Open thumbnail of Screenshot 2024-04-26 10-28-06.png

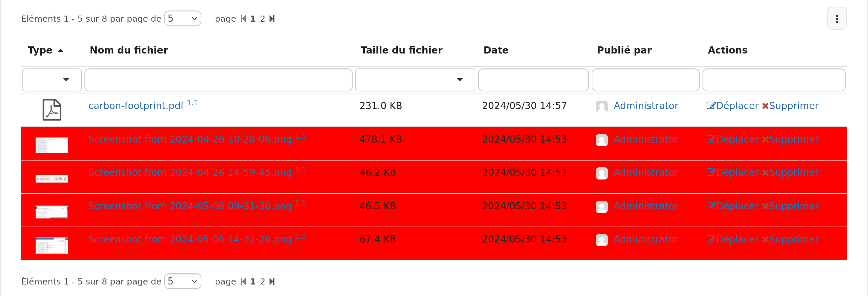point(52,145)
